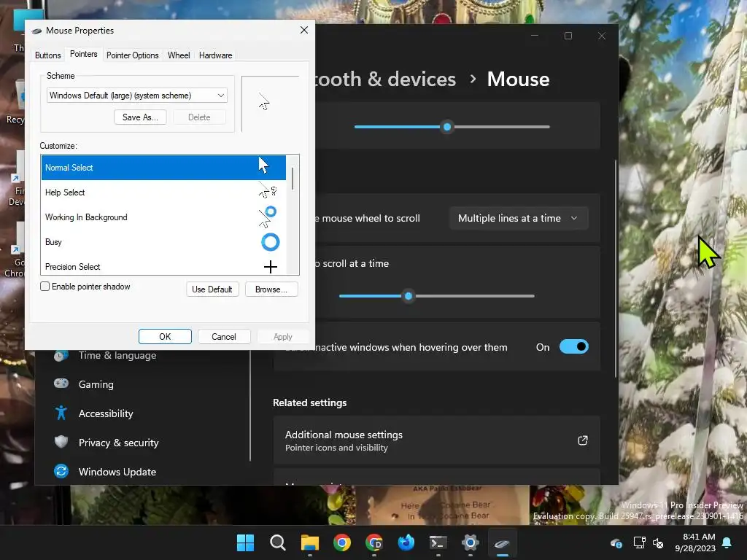Open Firefox from taskbar

(406, 542)
